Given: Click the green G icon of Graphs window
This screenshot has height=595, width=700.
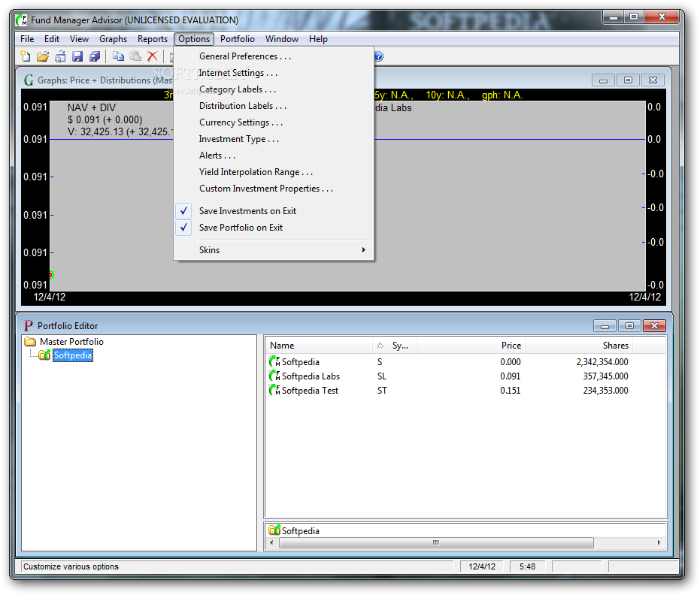Looking at the screenshot, I should (x=29, y=80).
